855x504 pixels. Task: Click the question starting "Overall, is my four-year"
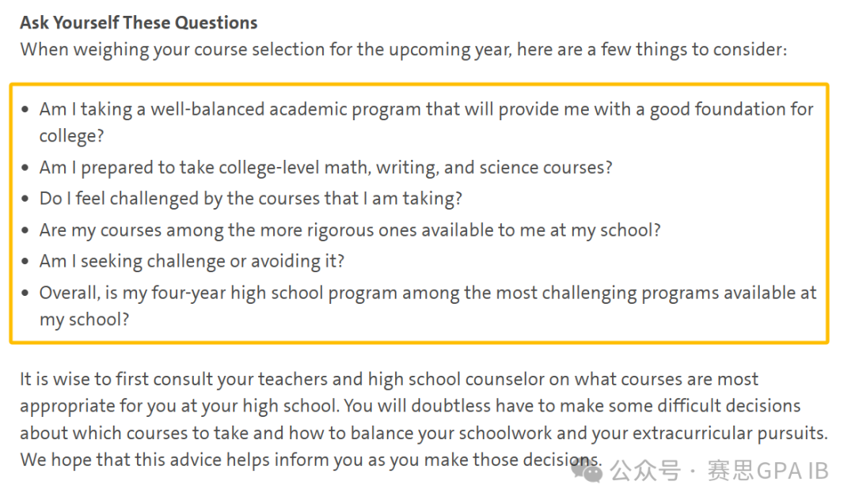427,293
